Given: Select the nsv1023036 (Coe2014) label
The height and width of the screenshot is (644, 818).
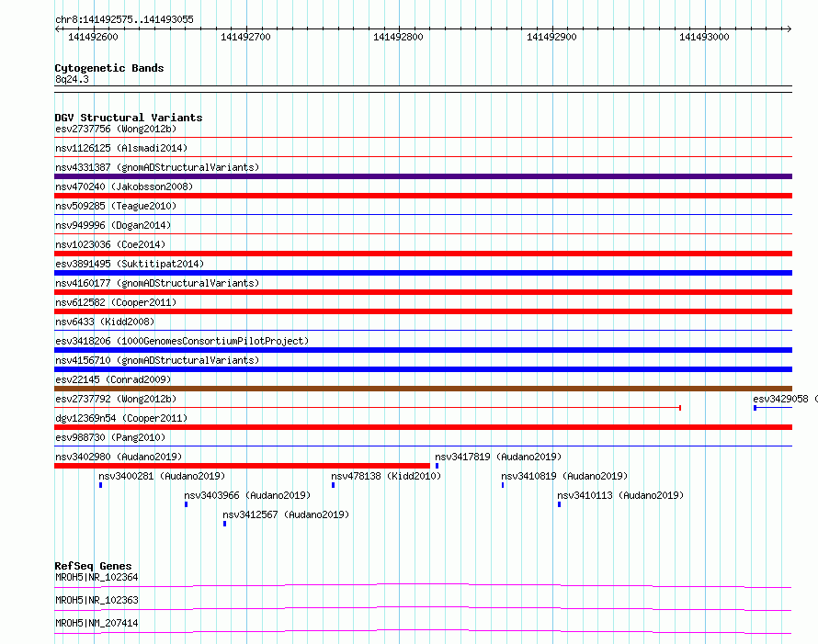Looking at the screenshot, I should pos(110,244).
